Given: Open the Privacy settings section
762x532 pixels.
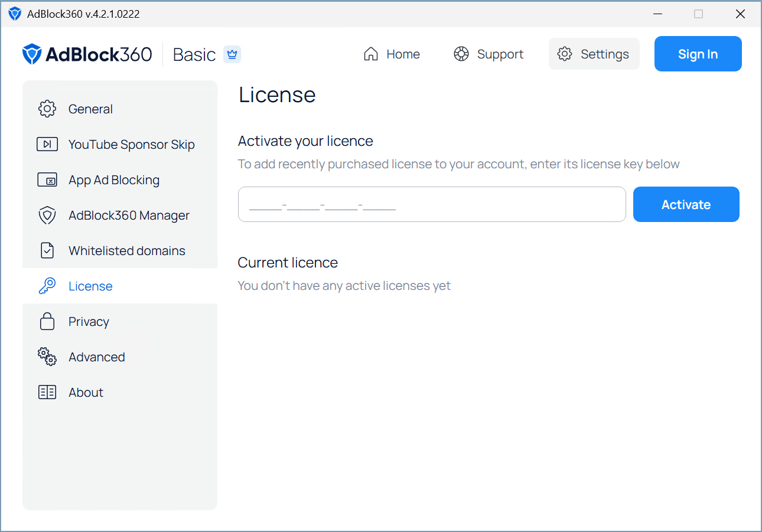Looking at the screenshot, I should 120,321.
